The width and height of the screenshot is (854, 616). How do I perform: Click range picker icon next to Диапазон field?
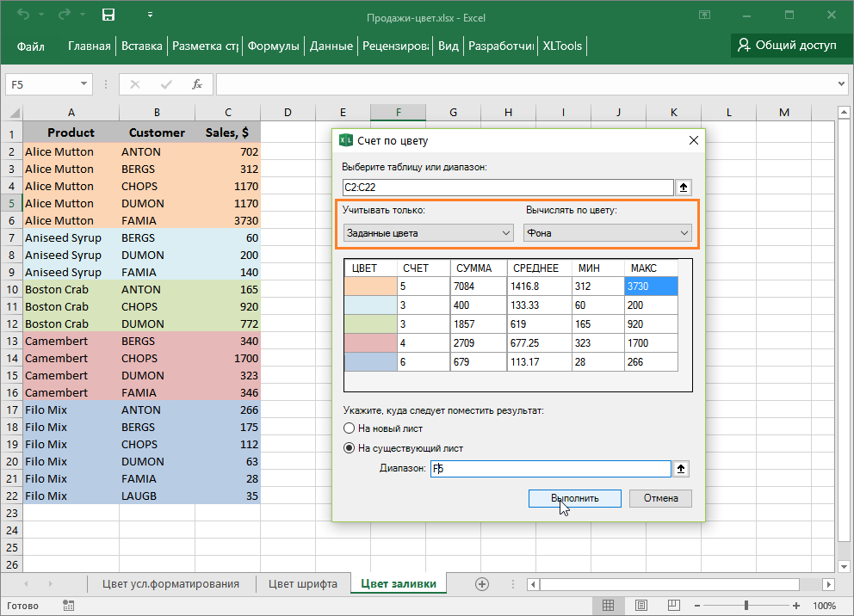click(682, 469)
